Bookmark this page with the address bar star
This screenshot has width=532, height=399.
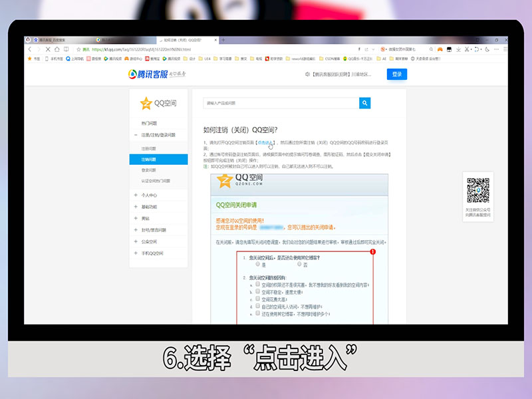click(x=78, y=49)
